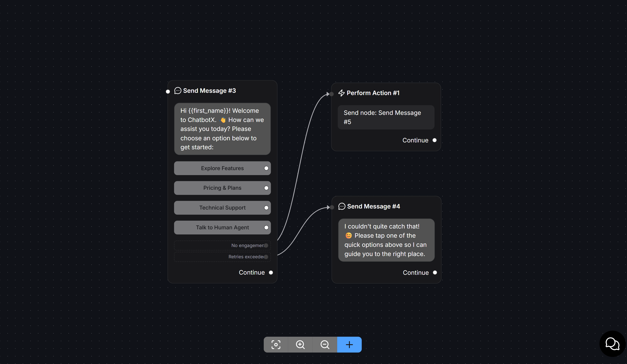Click the Pricing & Plans output connector dot
Screen dimensions: 627x364
tap(266, 188)
